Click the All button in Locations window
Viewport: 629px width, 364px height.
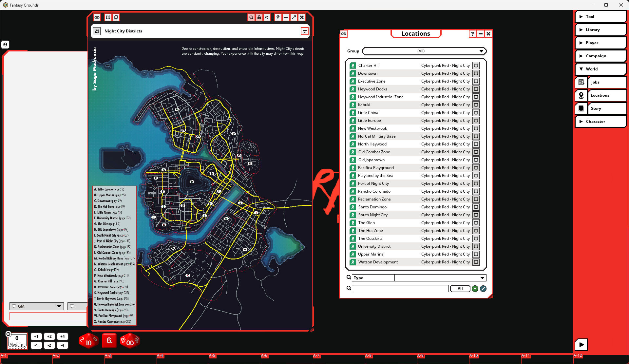coord(460,289)
